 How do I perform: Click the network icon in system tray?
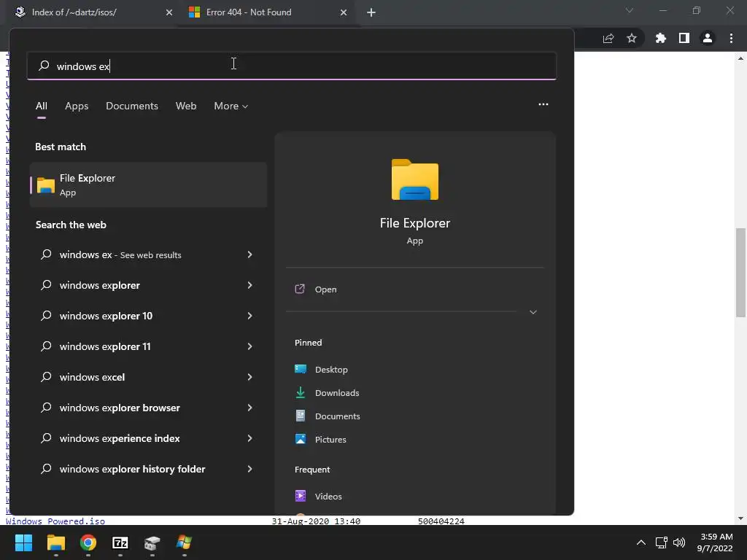(661, 542)
